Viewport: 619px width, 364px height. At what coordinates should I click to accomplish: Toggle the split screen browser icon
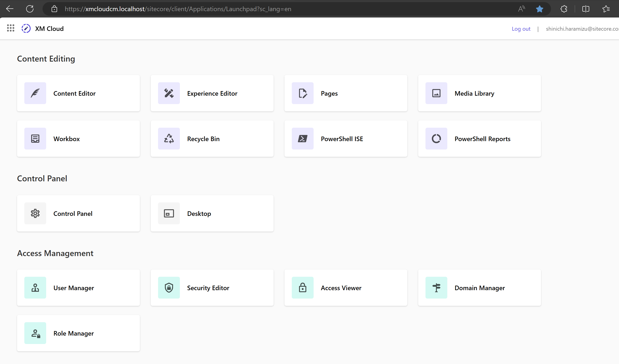586,9
